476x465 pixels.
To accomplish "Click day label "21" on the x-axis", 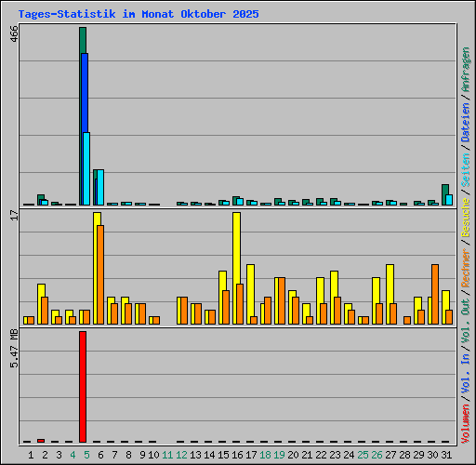I will [x=307, y=455].
